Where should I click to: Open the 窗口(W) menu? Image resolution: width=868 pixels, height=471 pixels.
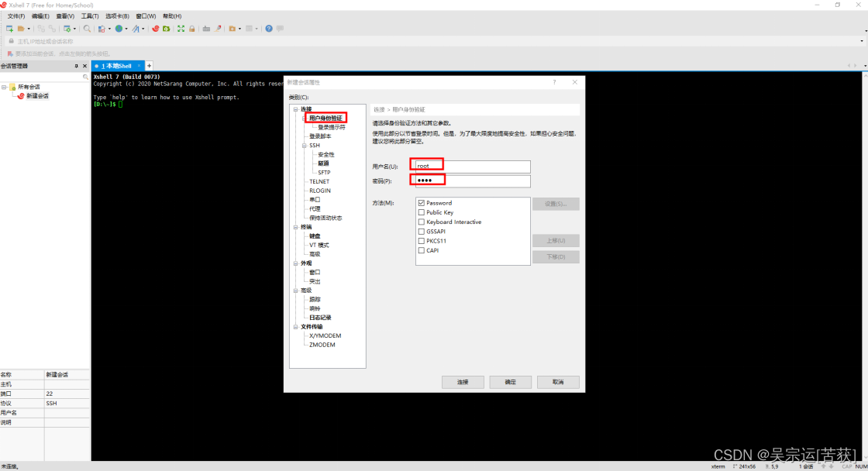(x=146, y=16)
